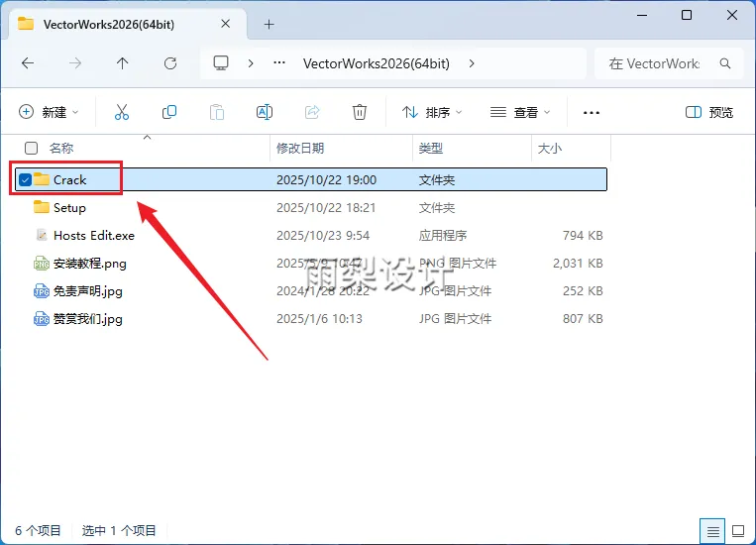
Task: Click the search magnifier icon
Action: coord(725,63)
